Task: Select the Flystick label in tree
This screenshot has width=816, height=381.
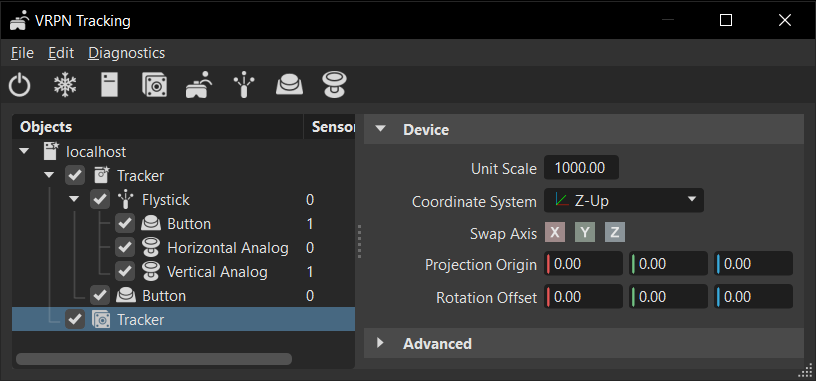Action: click(166, 199)
